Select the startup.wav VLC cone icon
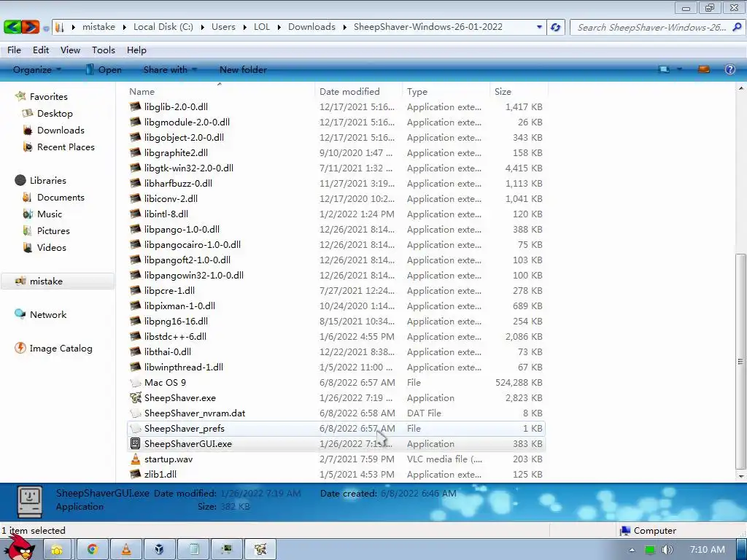 coord(135,459)
